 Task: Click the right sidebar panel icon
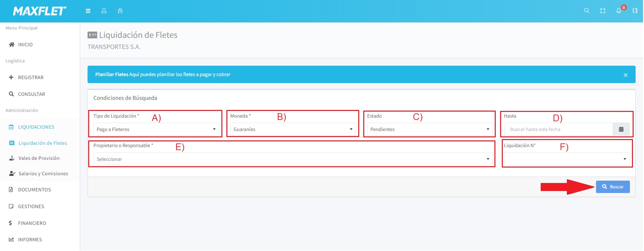click(x=635, y=11)
